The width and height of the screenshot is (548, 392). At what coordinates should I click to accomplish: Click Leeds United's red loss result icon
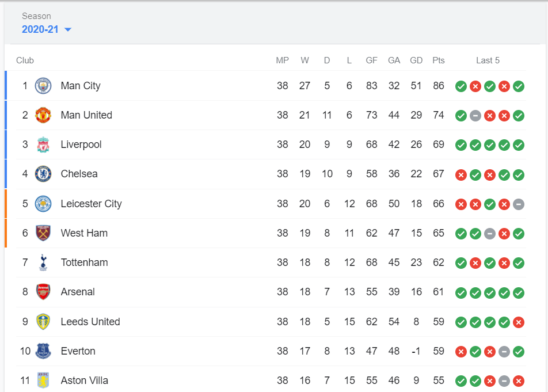[x=519, y=322]
